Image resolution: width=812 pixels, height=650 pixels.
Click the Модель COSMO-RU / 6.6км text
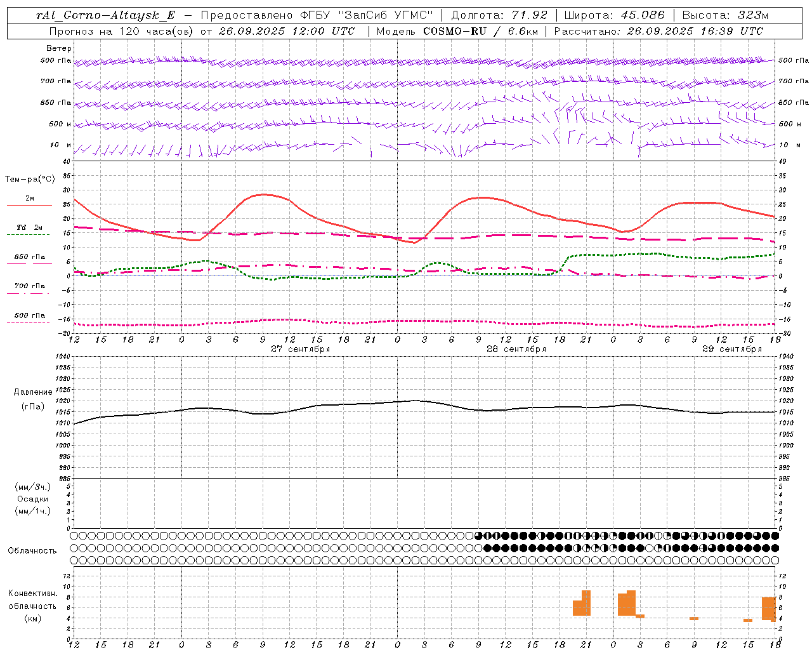457,31
